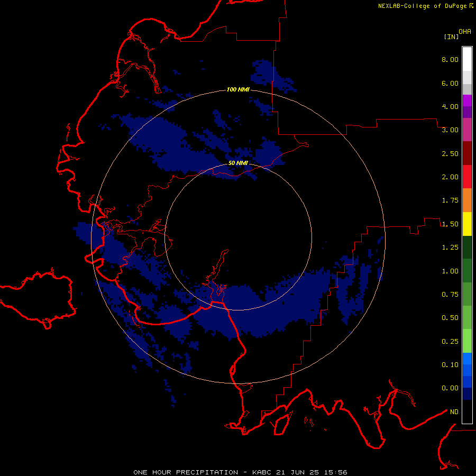Click the 4.00 legend value
This screenshot has height=476, width=476.
[x=450, y=106]
